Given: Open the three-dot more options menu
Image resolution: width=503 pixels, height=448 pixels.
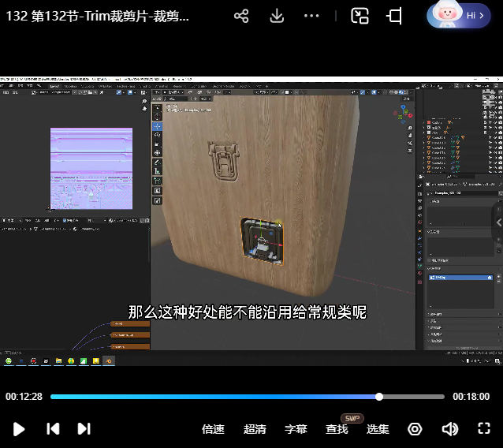Looking at the screenshot, I should [312, 16].
